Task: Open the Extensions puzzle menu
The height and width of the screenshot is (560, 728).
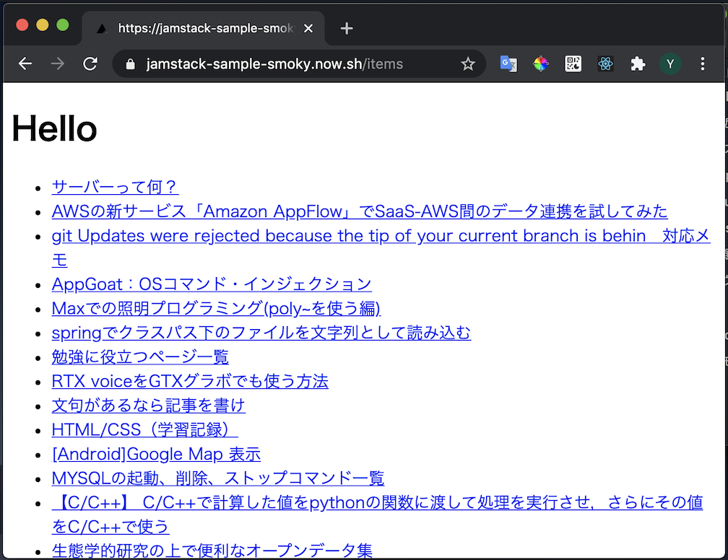Action: (x=638, y=64)
